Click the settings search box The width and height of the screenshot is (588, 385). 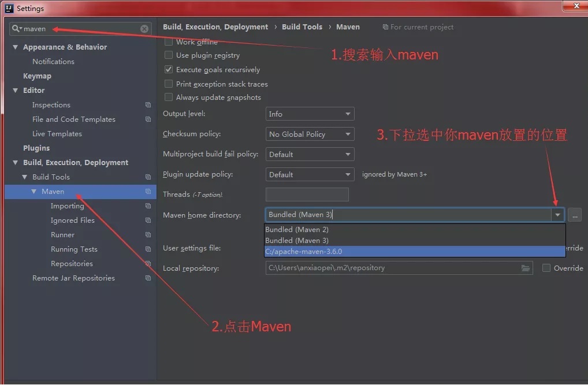coord(81,29)
